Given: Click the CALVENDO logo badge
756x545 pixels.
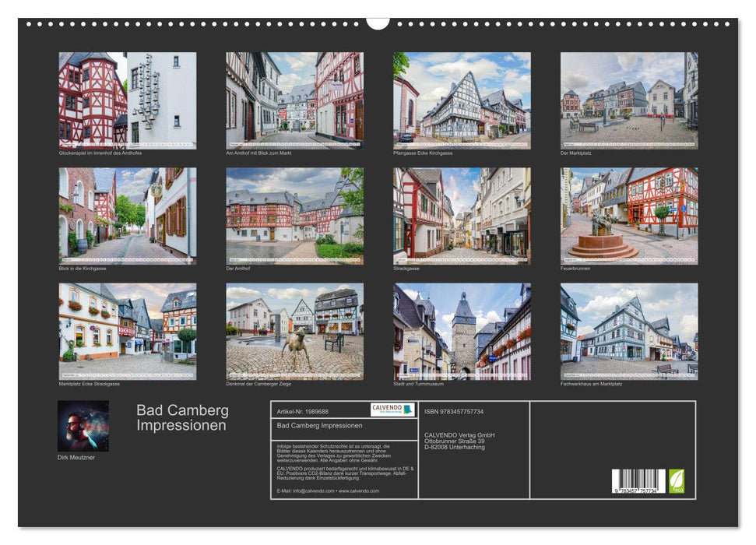Looking at the screenshot, I should [392, 410].
